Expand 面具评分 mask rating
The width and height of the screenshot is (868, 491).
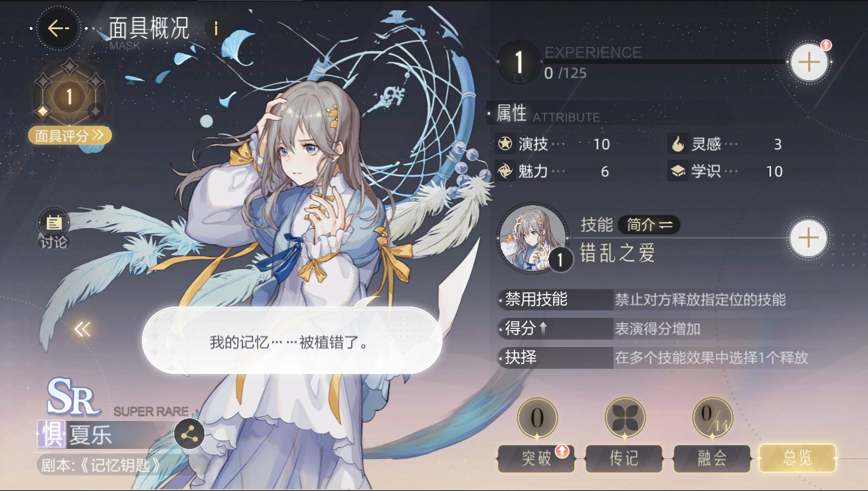pos(70,135)
